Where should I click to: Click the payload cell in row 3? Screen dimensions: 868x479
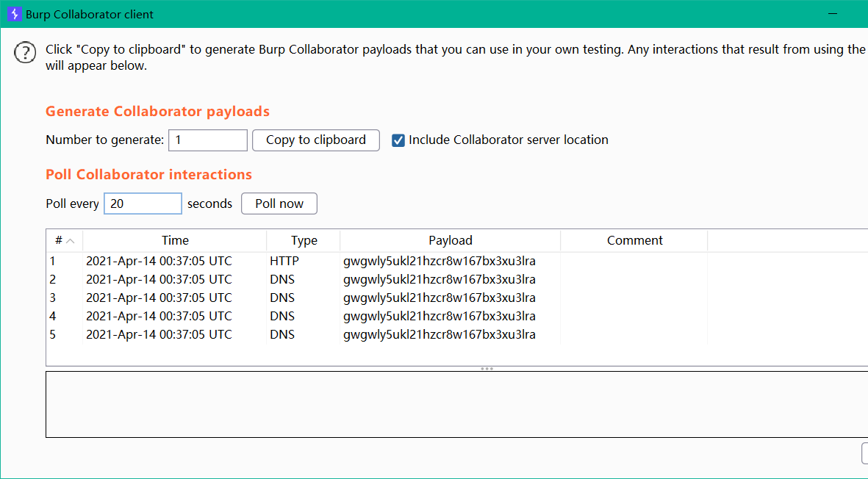[450, 298]
